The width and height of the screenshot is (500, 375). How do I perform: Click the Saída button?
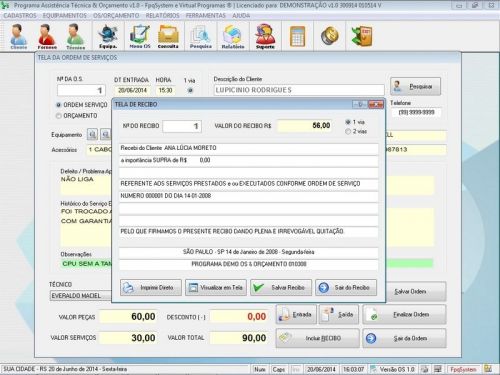pos(339,314)
